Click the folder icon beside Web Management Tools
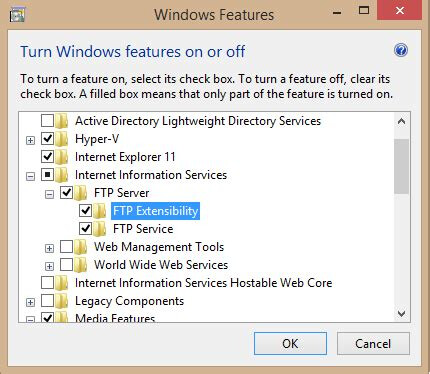Image resolution: width=430 pixels, height=374 pixels. (80, 247)
